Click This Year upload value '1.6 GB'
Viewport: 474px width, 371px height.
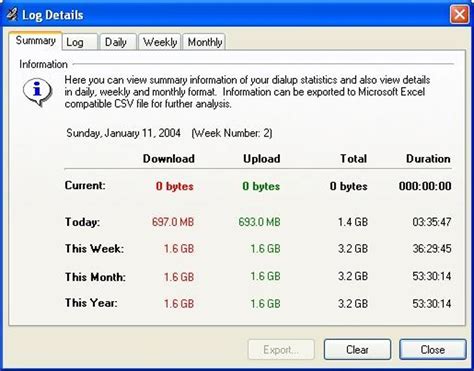(x=265, y=304)
